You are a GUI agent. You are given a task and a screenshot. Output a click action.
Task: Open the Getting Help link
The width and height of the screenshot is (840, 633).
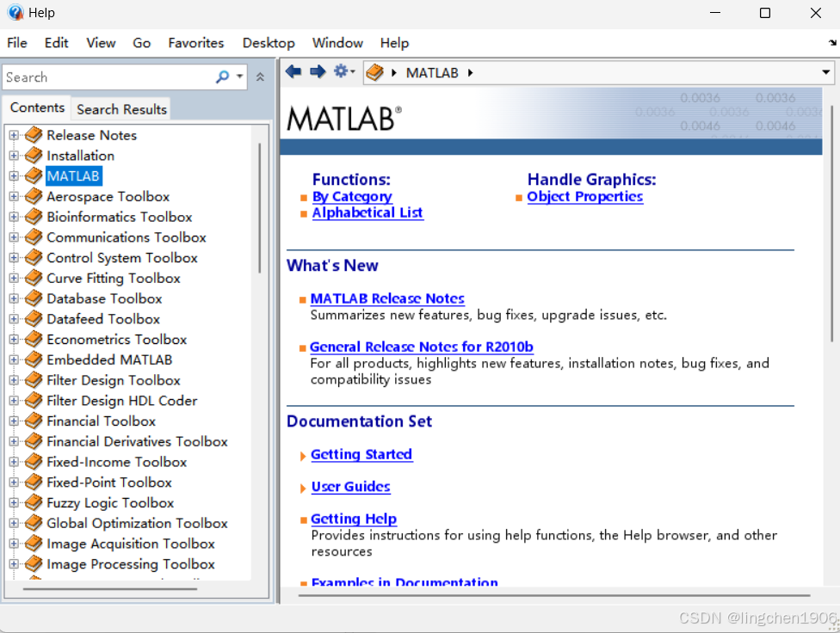pyautogui.click(x=354, y=519)
